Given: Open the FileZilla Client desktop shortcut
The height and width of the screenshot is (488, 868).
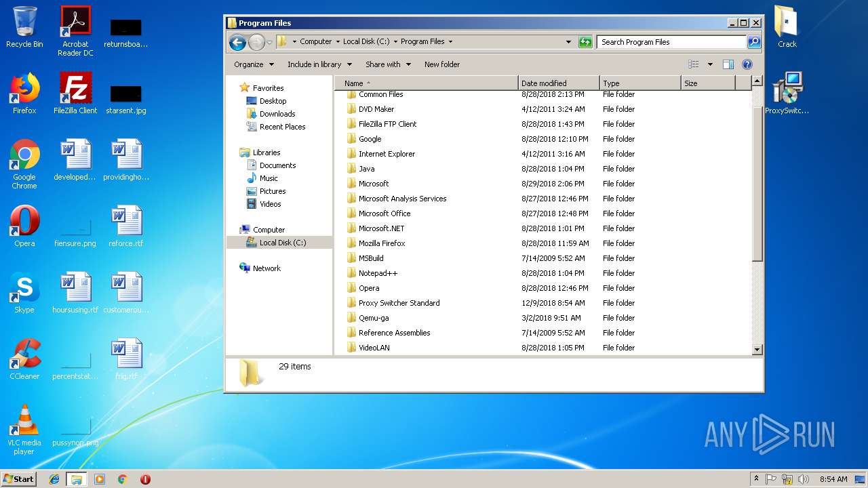Looking at the screenshot, I should [75, 94].
